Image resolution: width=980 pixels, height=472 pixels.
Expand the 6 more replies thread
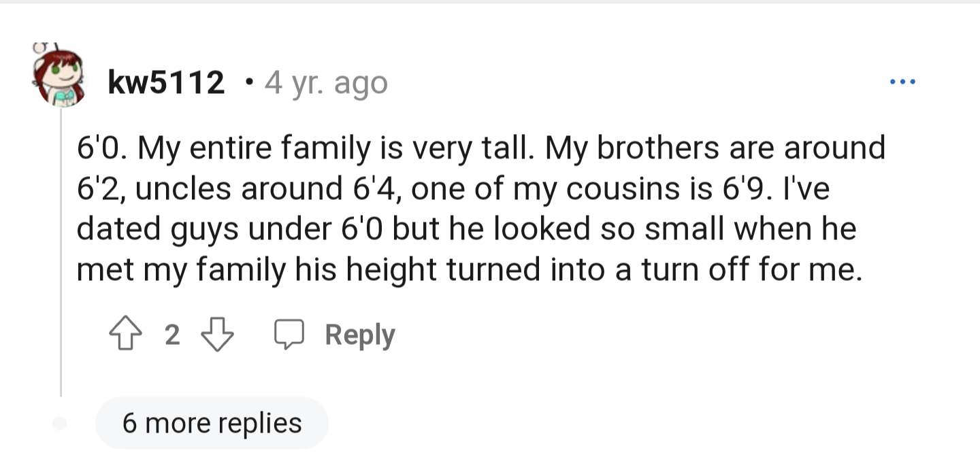[x=212, y=423]
